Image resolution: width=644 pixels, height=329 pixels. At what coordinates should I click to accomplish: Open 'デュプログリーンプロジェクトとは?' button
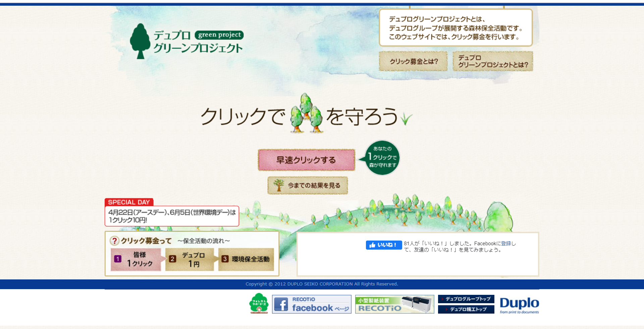coord(493,61)
